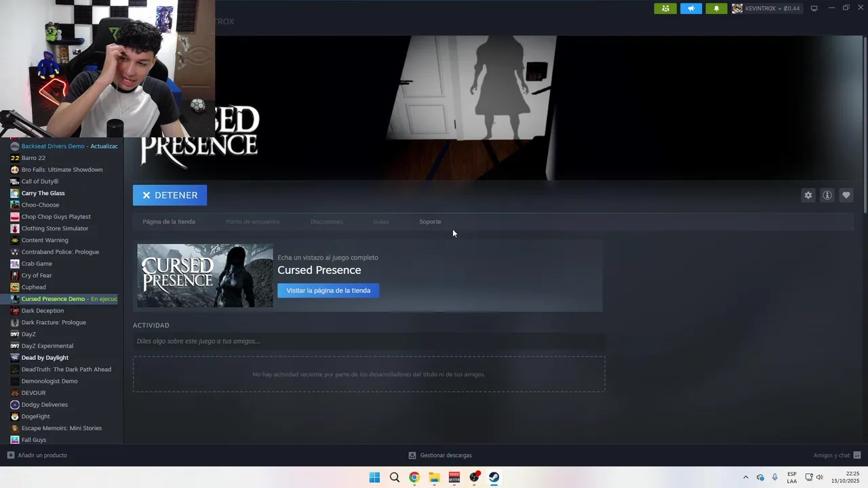The image size is (868, 488).
Task: Click Cursed Presence promo thumbnail
Action: (x=205, y=276)
